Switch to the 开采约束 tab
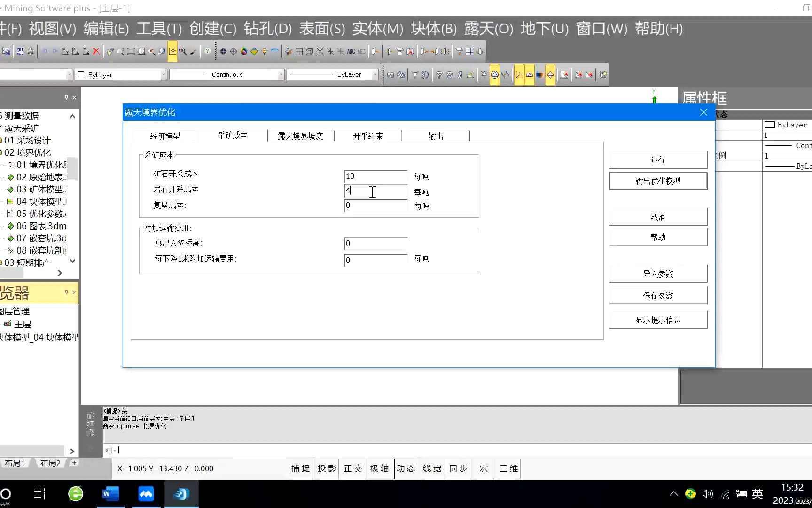 368,136
